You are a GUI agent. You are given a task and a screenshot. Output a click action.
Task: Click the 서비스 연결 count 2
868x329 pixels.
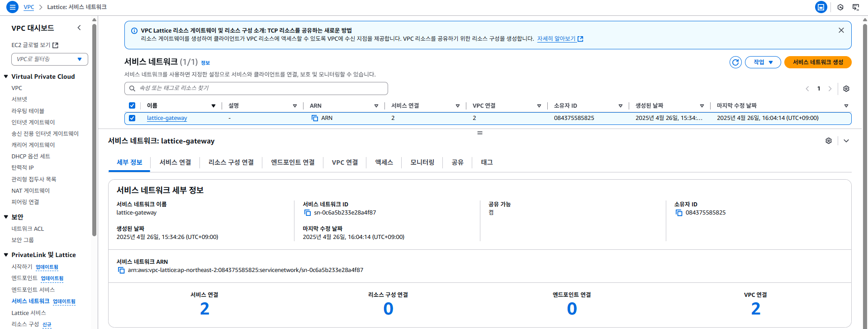[x=204, y=309]
